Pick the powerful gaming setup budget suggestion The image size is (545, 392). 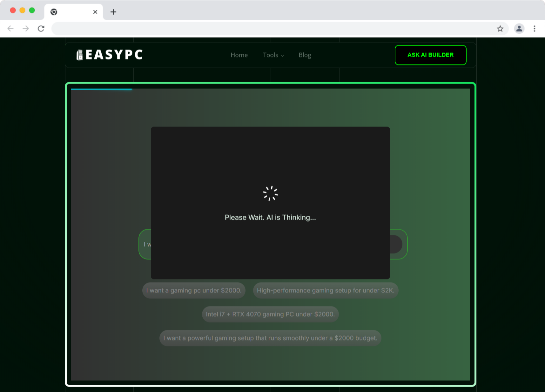click(x=270, y=338)
